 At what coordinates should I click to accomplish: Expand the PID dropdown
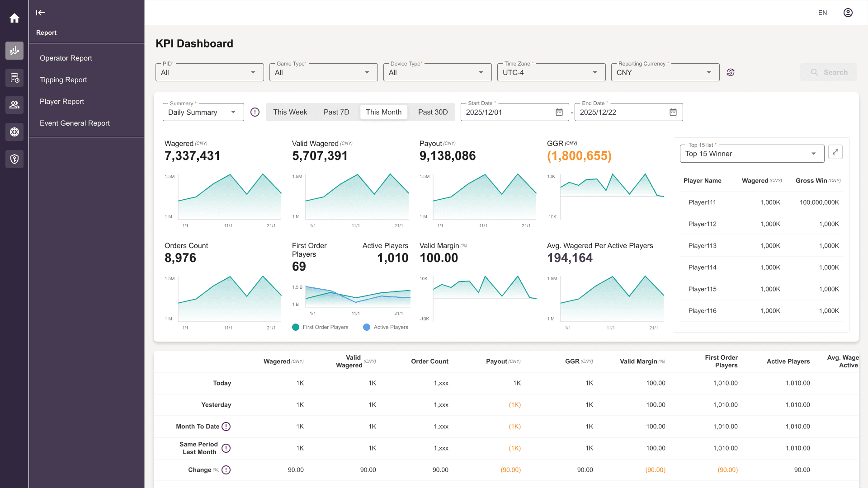pyautogui.click(x=210, y=72)
